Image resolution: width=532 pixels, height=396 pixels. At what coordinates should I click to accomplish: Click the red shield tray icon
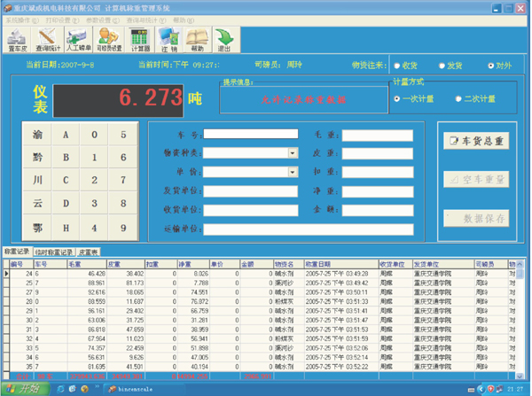[x=490, y=389]
